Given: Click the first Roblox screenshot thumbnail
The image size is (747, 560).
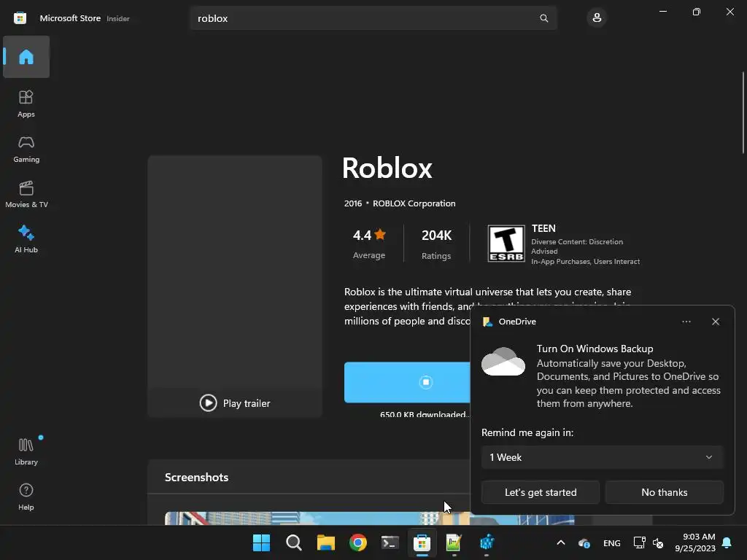Looking at the screenshot, I should coord(369,518).
